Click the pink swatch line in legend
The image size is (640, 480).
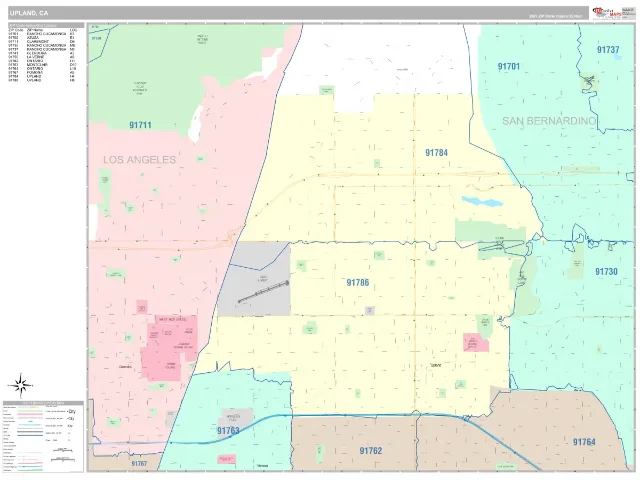(30, 414)
